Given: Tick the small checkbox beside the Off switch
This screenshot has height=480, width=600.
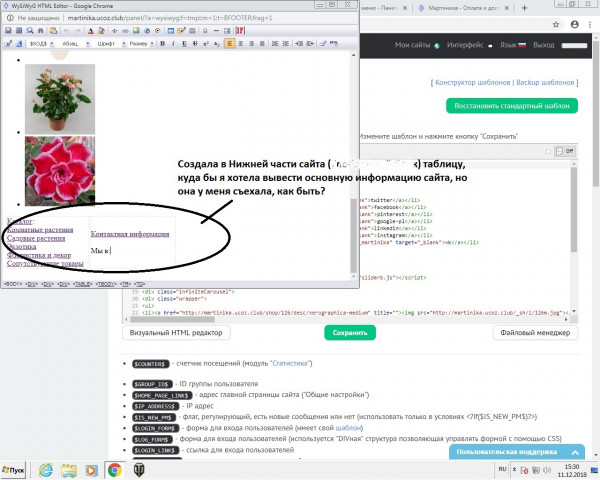Looking at the screenshot, I should pyautogui.click(x=548, y=151).
